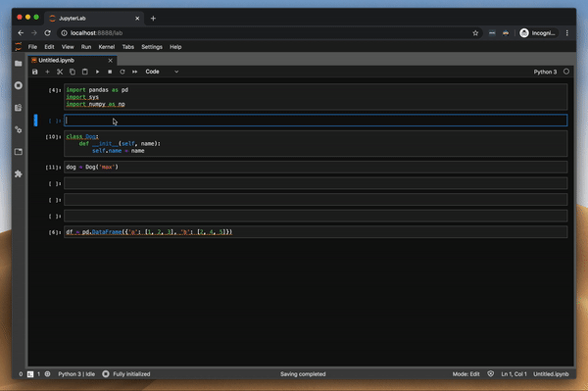Bookmark the page with the star icon

[x=475, y=33]
